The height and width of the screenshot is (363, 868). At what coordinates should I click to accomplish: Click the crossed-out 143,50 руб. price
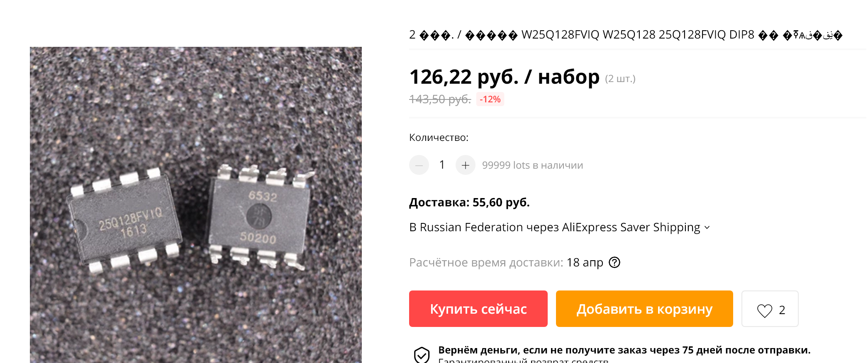tap(440, 99)
